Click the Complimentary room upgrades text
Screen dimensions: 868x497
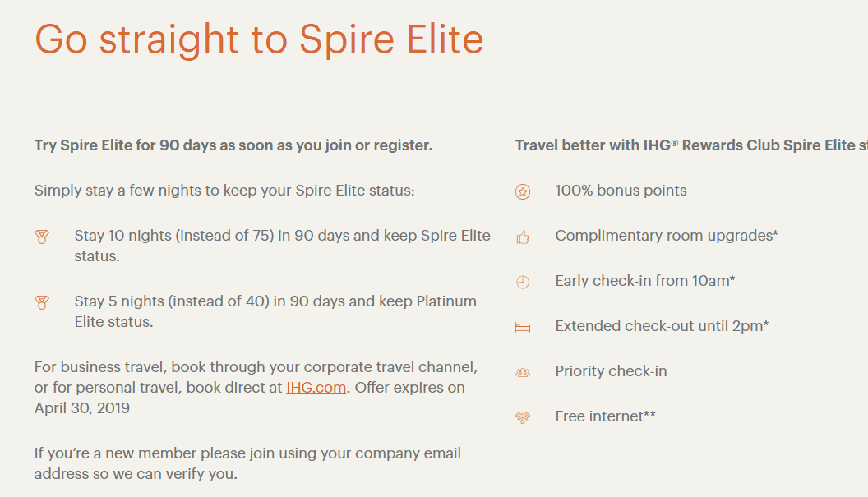[x=667, y=236]
